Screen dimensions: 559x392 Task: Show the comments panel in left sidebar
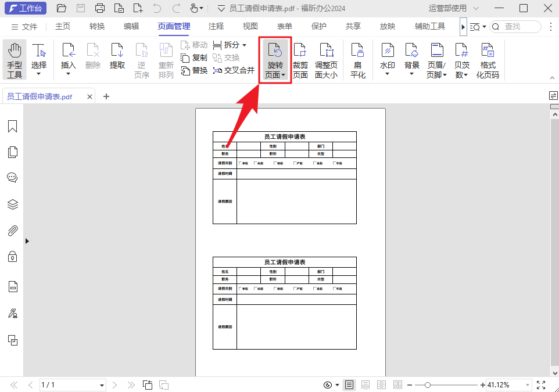coord(12,177)
